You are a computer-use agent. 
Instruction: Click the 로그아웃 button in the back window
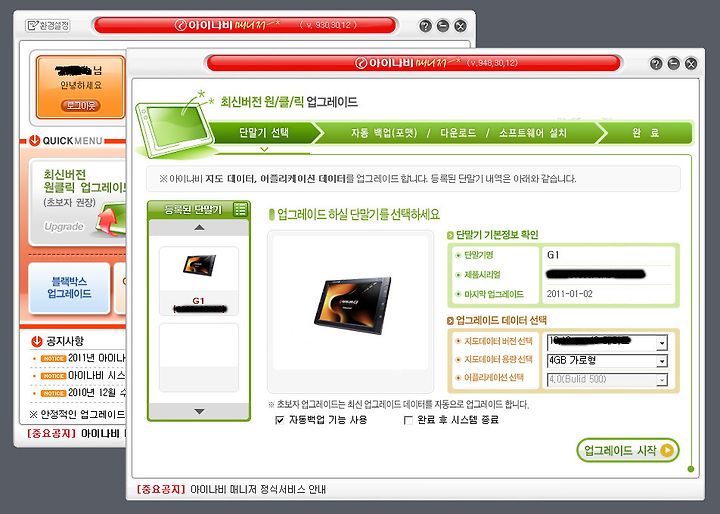(x=80, y=105)
